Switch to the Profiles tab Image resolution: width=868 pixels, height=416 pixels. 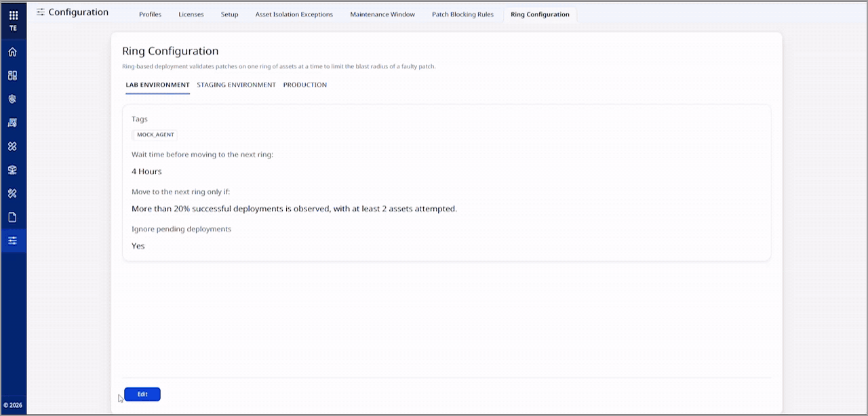pos(150,14)
